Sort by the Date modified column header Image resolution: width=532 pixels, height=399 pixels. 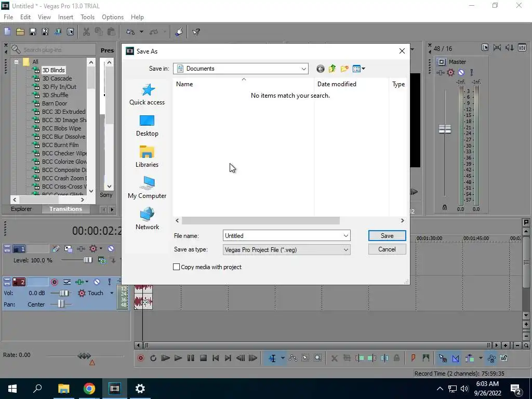point(352,84)
